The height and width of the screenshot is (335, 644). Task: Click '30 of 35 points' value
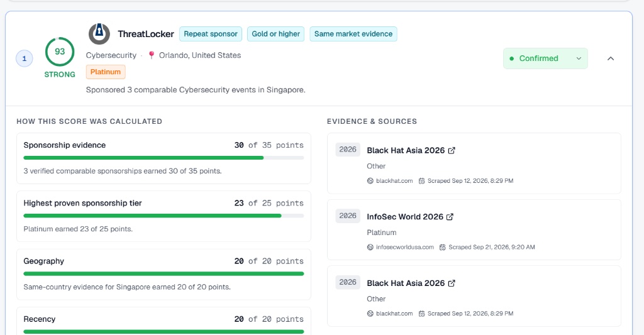pos(269,145)
